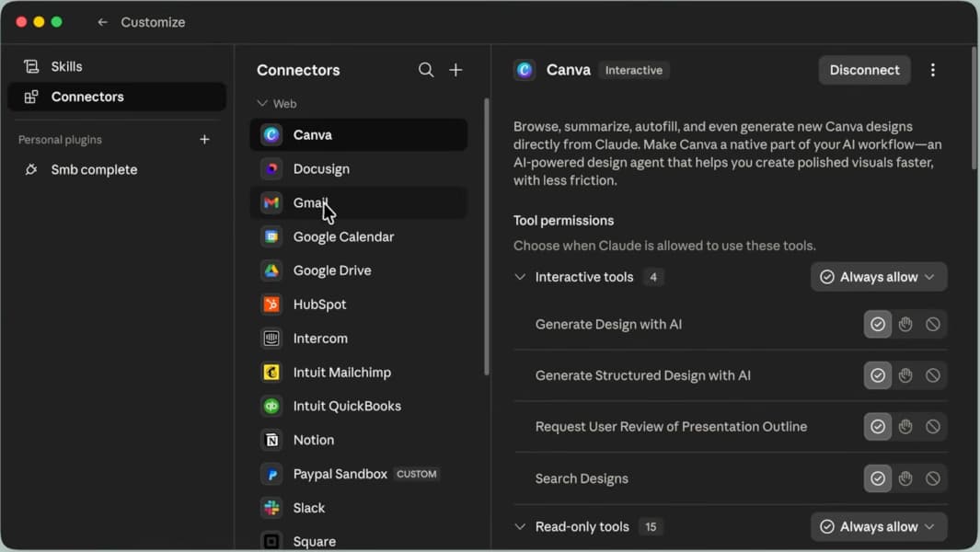Screen dimensions: 980x552
Task: Open the Skills section
Action: [116, 66]
